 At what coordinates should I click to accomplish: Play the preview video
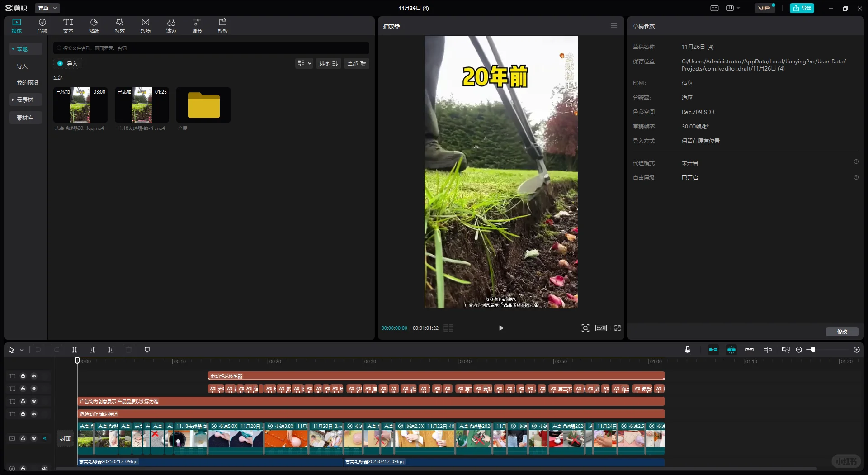point(501,328)
